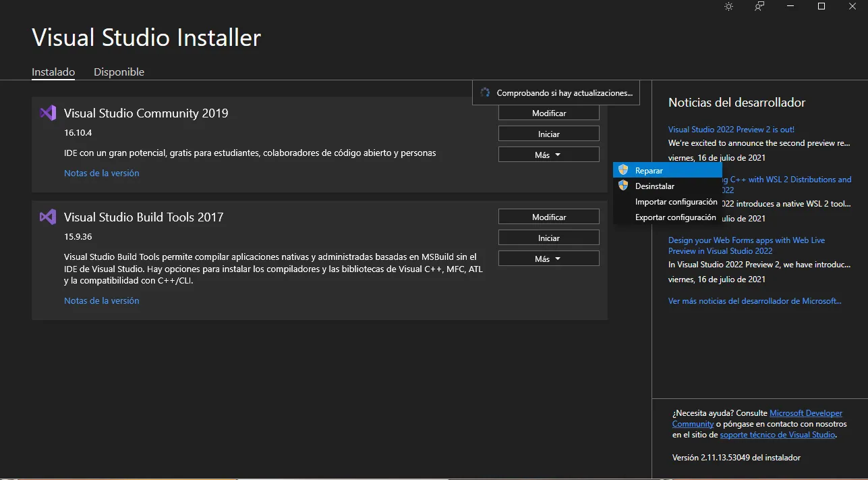Expand Más dropdown for Community 2019
Screen dimensions: 868x480
(549, 155)
